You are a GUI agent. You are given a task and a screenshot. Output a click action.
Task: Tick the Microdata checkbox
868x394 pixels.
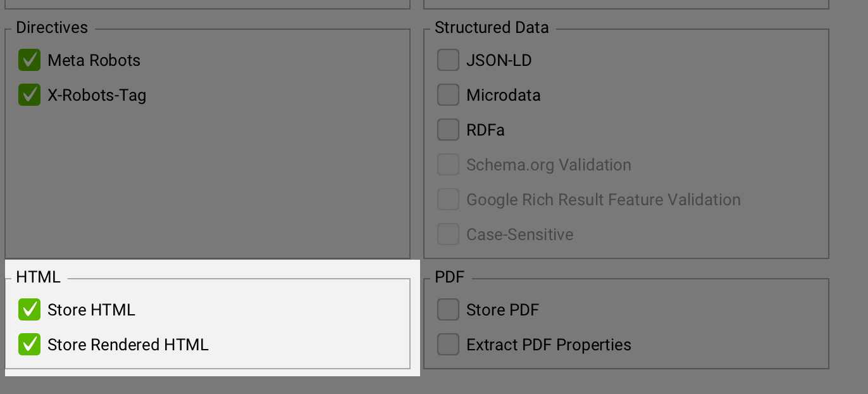(448, 95)
